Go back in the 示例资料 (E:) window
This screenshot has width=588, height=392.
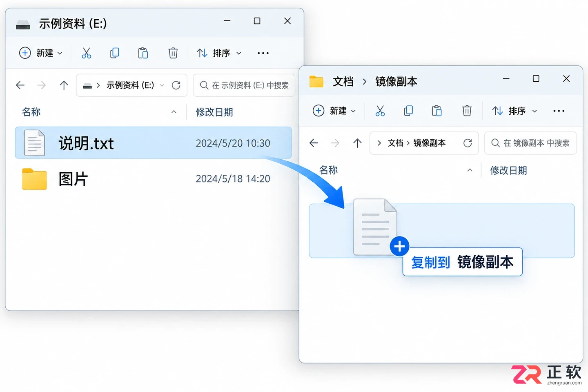(20, 85)
